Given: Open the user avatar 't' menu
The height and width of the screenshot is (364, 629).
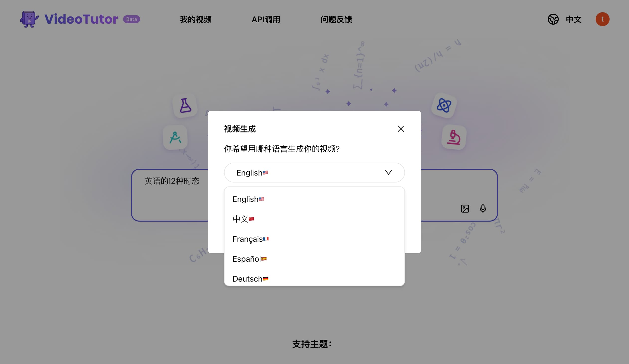Looking at the screenshot, I should [x=602, y=19].
